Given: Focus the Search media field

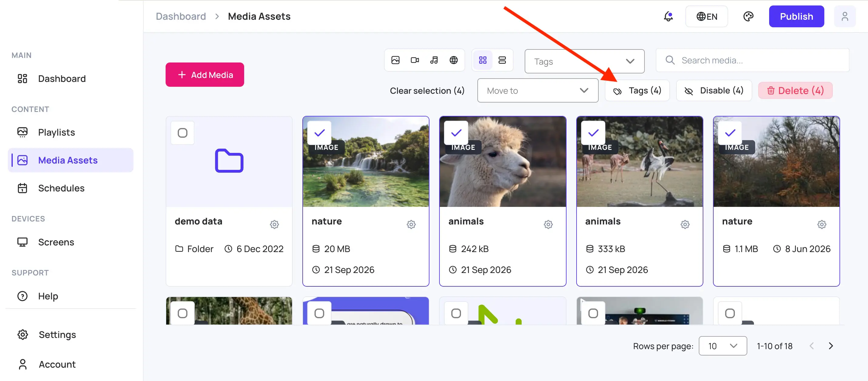Looking at the screenshot, I should [x=752, y=60].
